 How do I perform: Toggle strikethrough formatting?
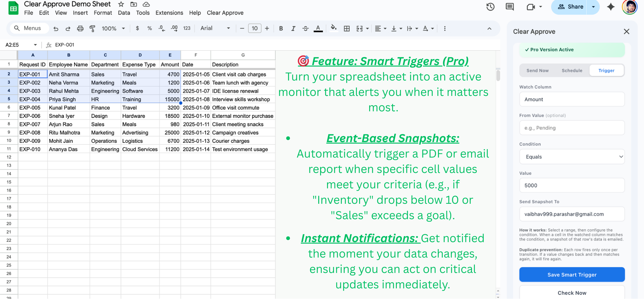[x=305, y=28]
